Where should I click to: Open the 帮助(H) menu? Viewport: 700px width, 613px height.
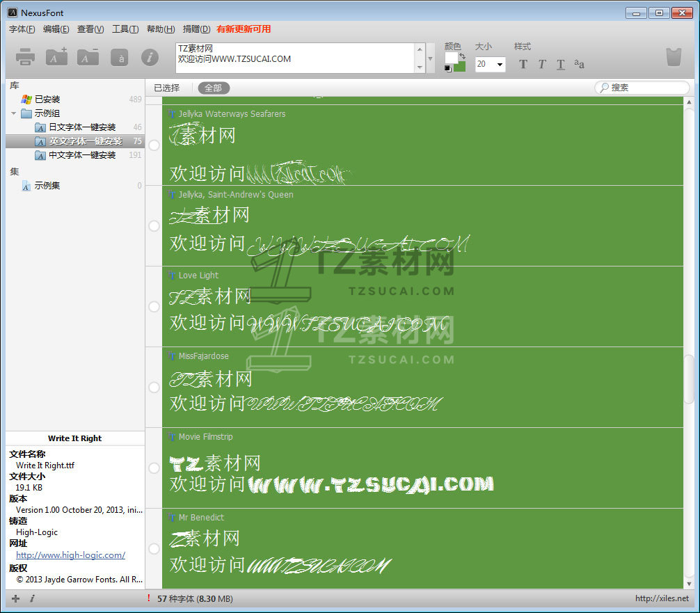[161, 29]
